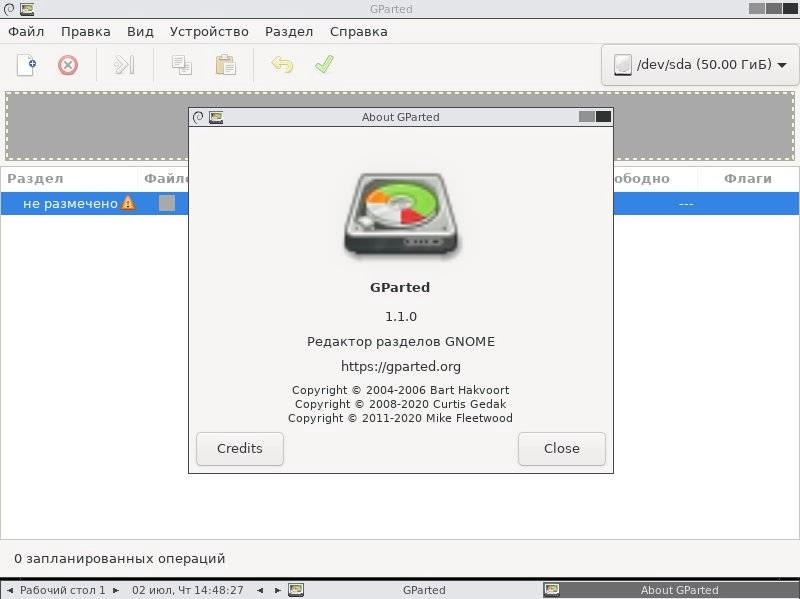
Task: Open the Файл menu
Action: coord(26,32)
